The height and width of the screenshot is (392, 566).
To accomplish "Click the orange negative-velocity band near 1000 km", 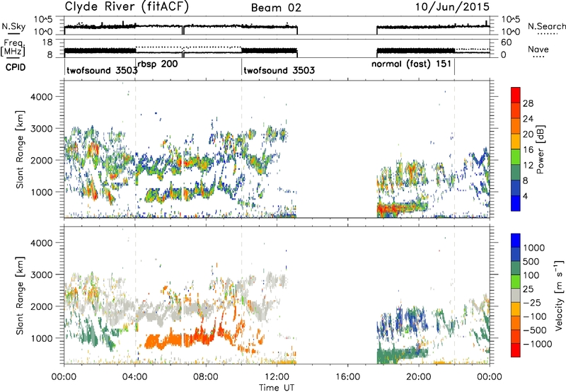I will click(187, 340).
